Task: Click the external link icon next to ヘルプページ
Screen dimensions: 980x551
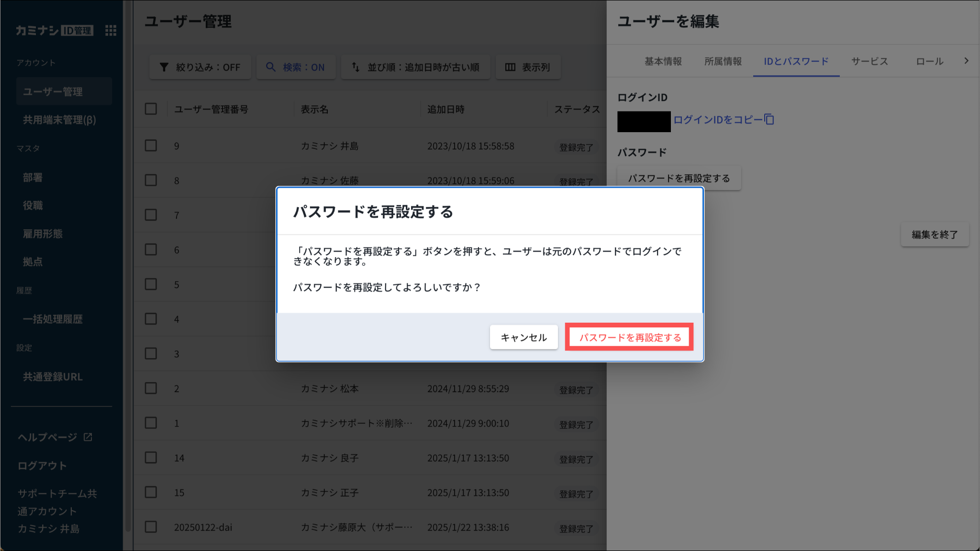Action: [88, 437]
